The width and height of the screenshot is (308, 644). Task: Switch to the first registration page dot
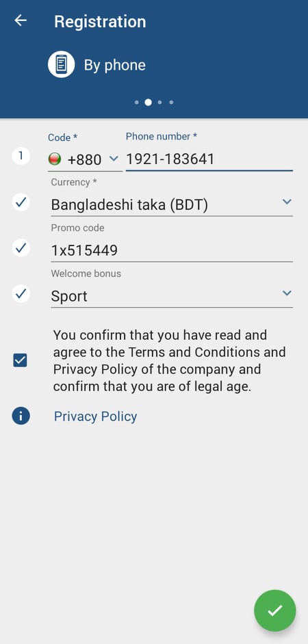coord(136,103)
